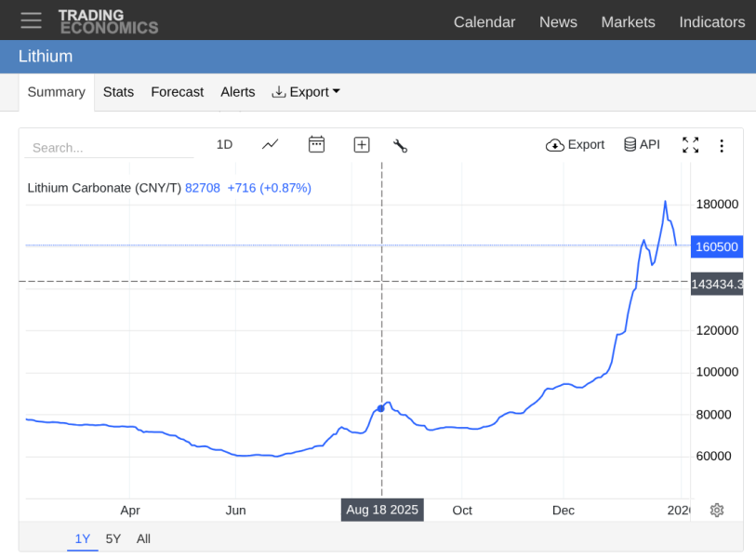Screen dimensions: 756x558
Task: Open the calendar date range picker
Action: (x=316, y=144)
